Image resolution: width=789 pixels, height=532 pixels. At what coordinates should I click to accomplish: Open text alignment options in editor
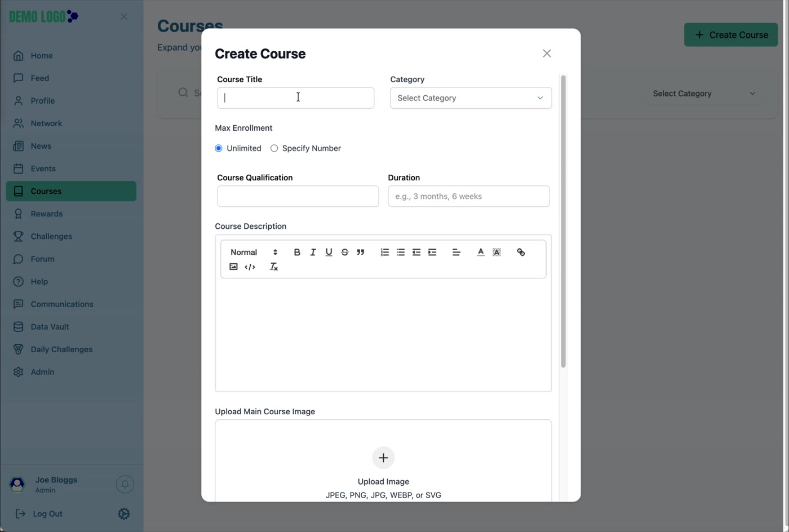[x=456, y=252]
